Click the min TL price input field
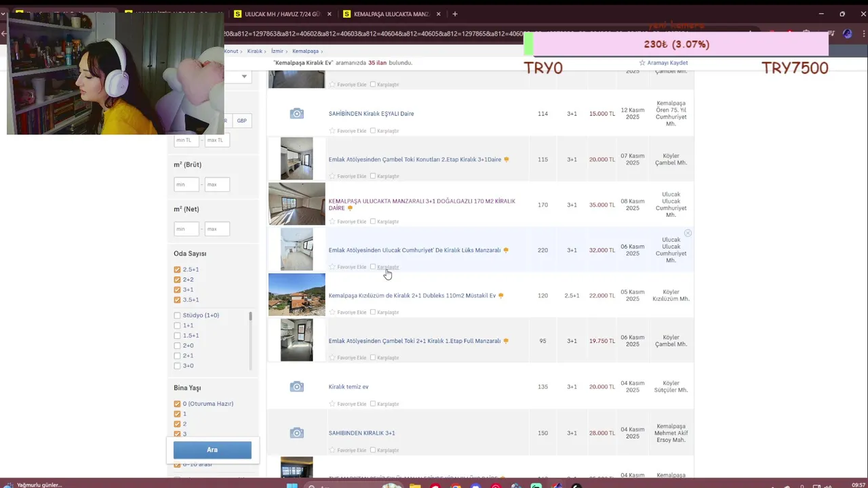The width and height of the screenshot is (868, 488). [x=186, y=140]
